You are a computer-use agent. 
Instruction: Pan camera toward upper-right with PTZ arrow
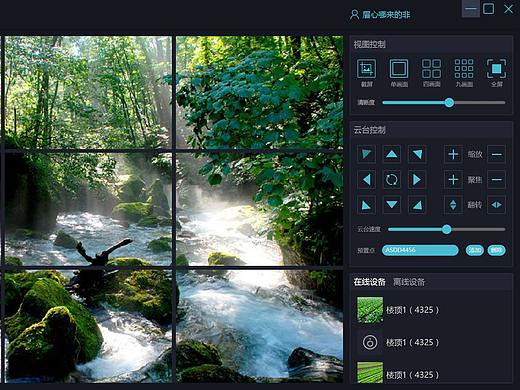pyautogui.click(x=417, y=154)
